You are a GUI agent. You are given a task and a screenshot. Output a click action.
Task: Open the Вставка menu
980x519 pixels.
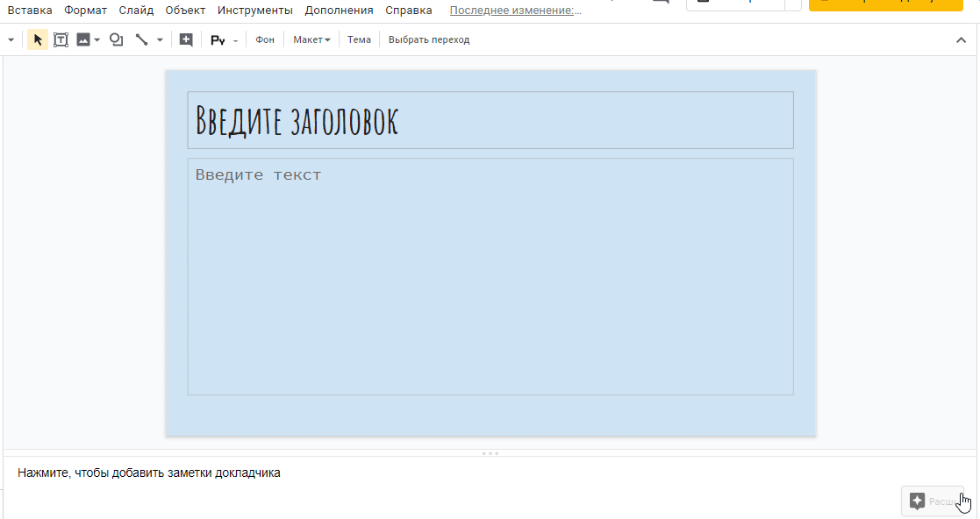click(30, 10)
